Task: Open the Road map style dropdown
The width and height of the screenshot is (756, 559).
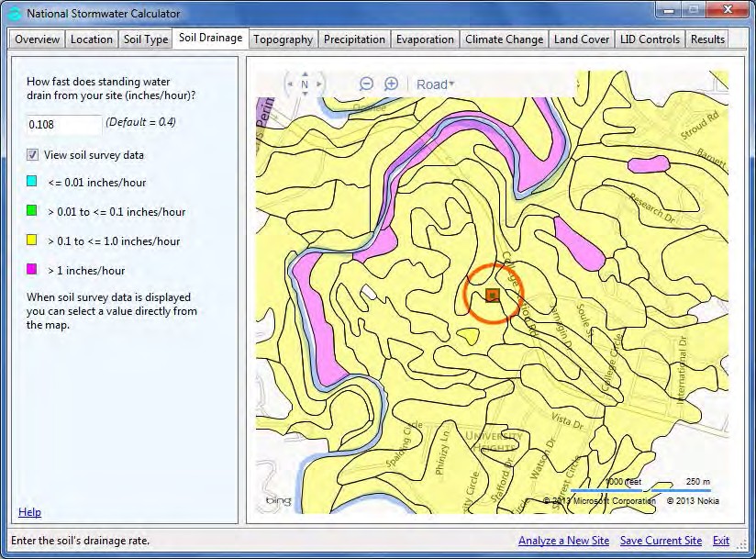Action: pos(435,83)
